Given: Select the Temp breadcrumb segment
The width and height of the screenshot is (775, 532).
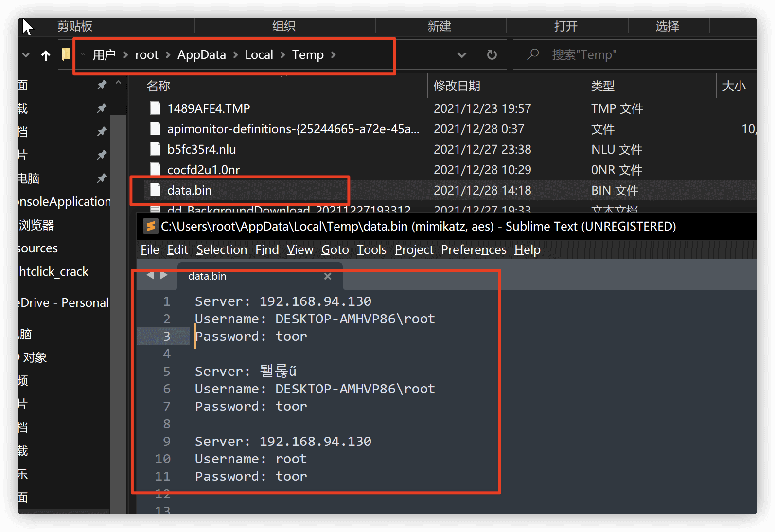Looking at the screenshot, I should point(308,55).
